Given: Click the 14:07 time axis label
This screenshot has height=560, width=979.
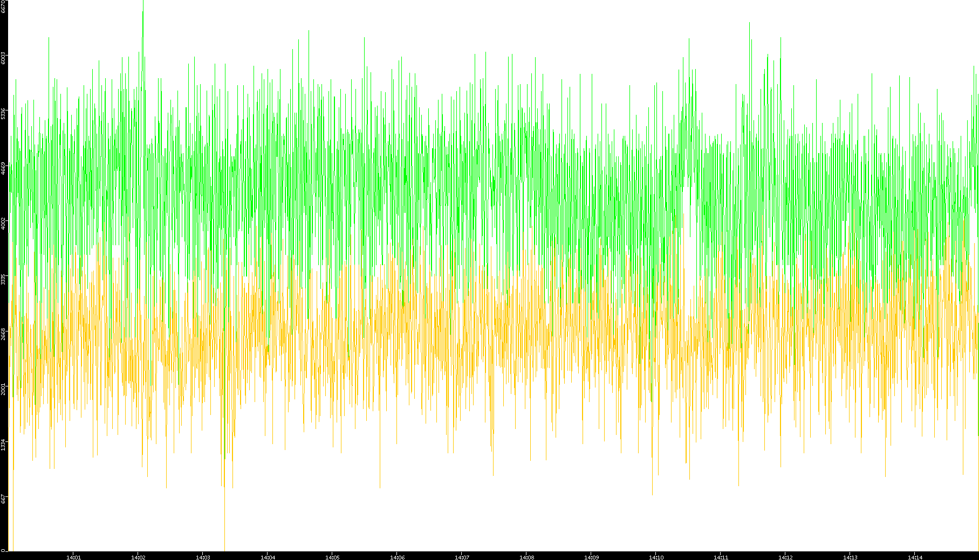Looking at the screenshot, I should click(x=462, y=557).
